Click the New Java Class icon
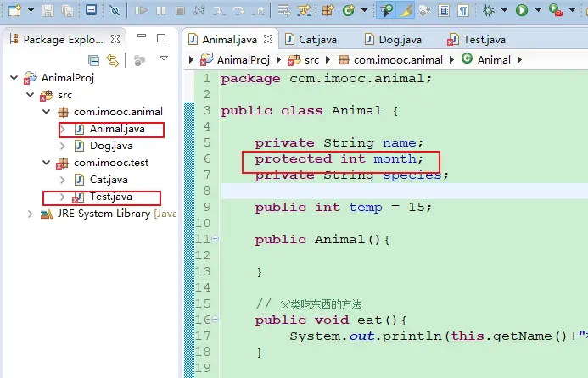The height and width of the screenshot is (378, 588). [348, 10]
